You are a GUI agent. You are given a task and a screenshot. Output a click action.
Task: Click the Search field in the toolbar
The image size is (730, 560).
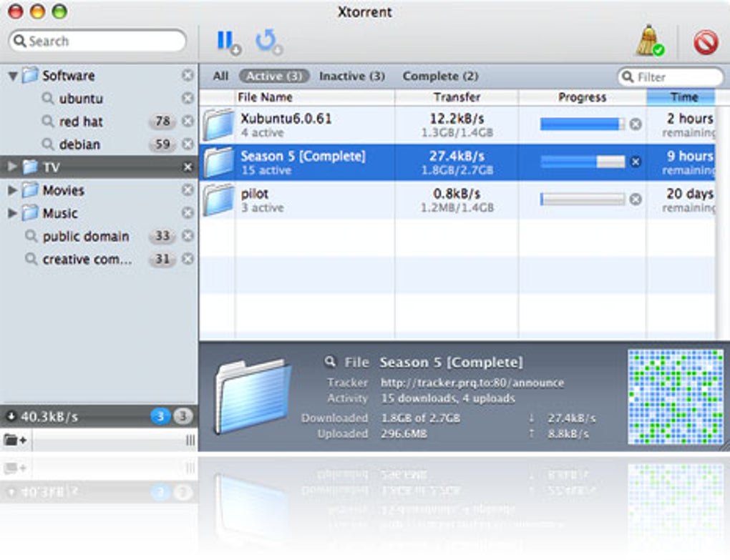tap(97, 41)
